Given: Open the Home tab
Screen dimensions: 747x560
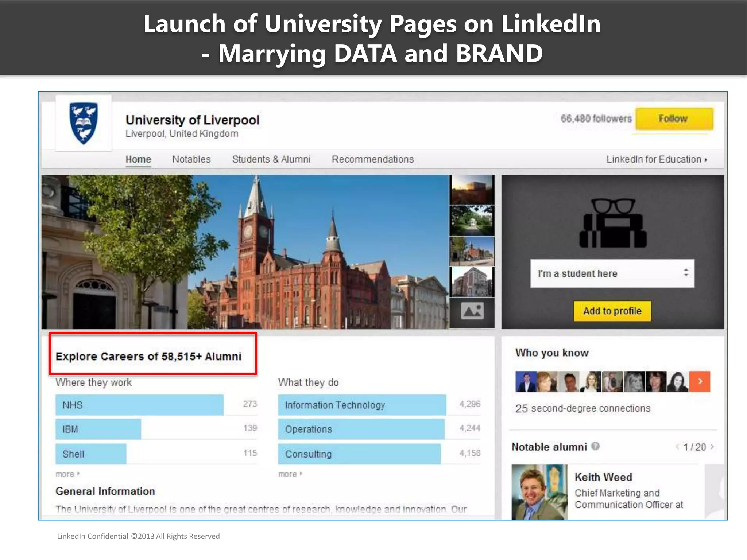Looking at the screenshot, I should (x=138, y=159).
